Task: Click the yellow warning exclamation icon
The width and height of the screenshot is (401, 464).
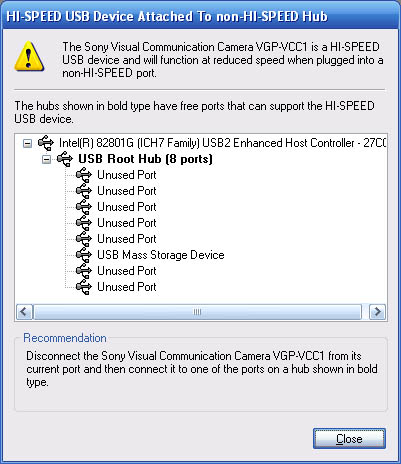Action: [x=29, y=56]
